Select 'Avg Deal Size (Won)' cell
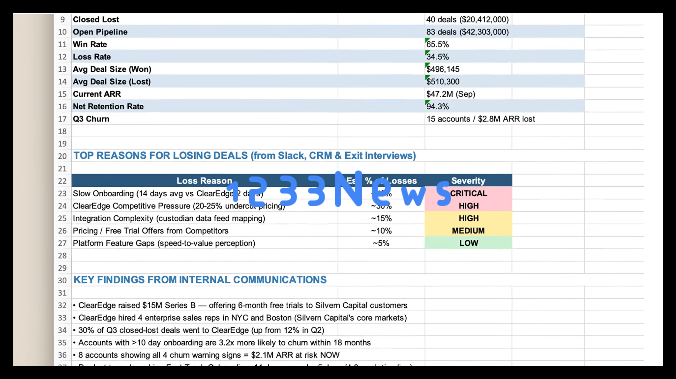 (x=205, y=69)
